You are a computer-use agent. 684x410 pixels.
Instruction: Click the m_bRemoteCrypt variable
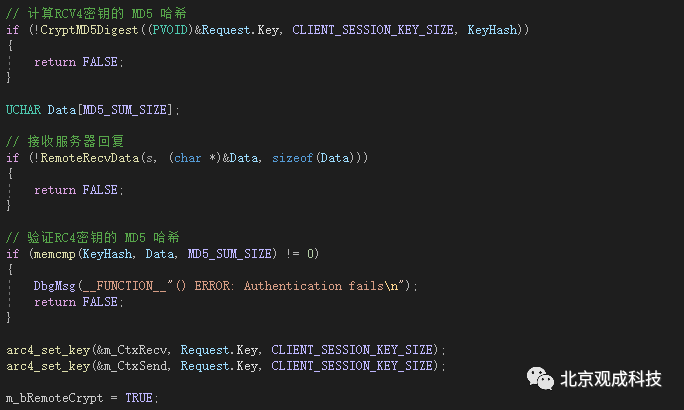(x=55, y=398)
